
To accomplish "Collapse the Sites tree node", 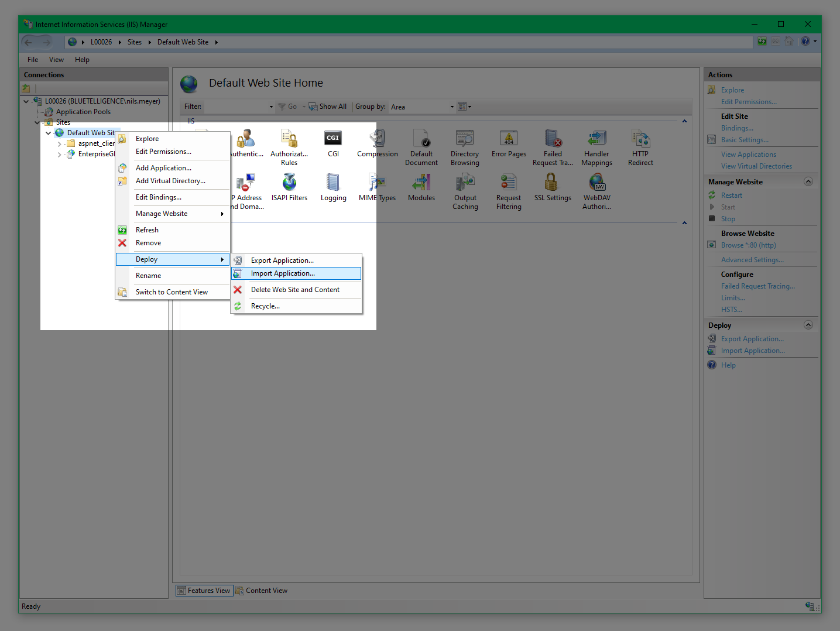I will (x=37, y=122).
